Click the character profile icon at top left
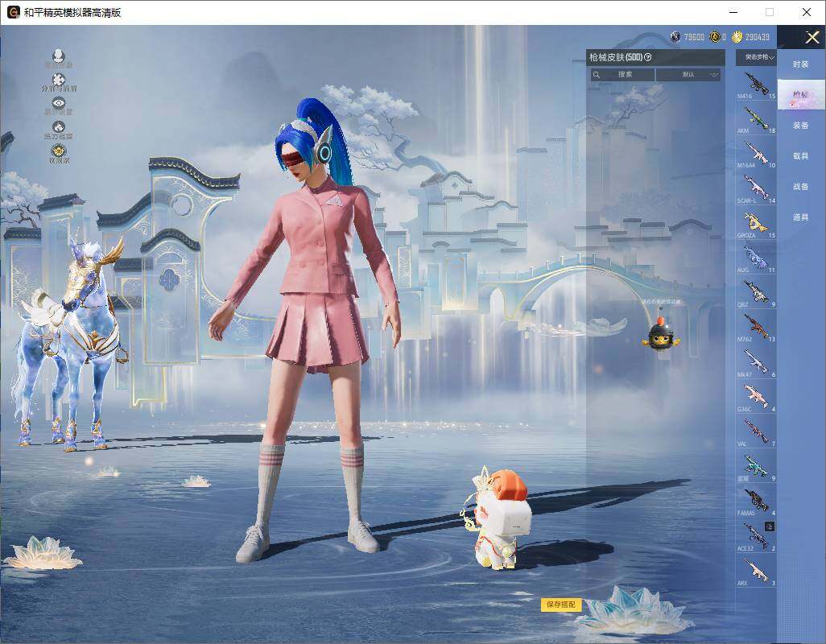This screenshot has width=826, height=644. point(59,56)
